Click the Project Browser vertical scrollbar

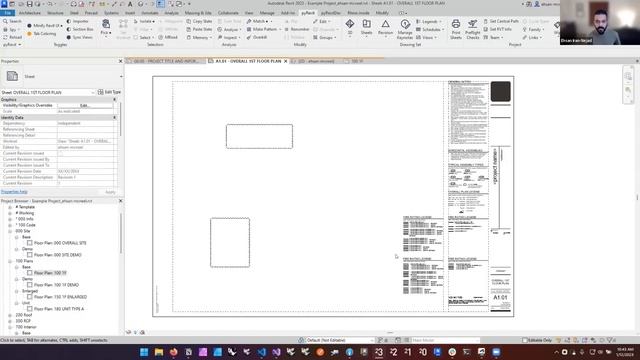(121, 233)
